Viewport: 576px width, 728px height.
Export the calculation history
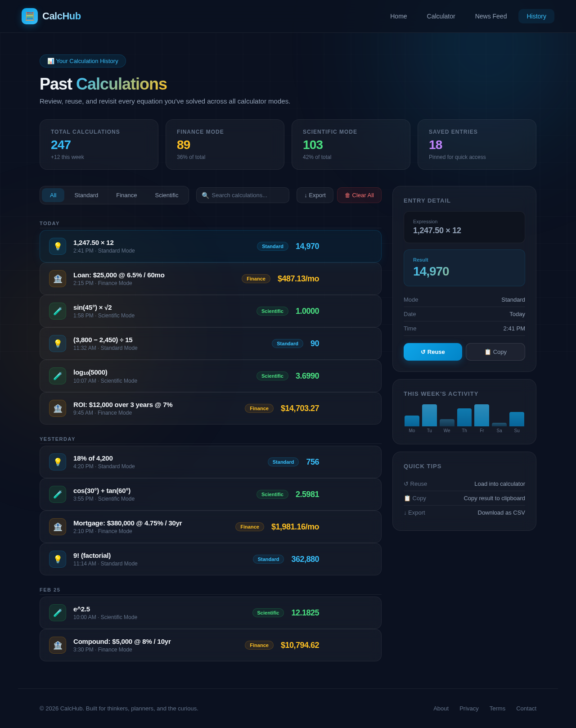315,195
